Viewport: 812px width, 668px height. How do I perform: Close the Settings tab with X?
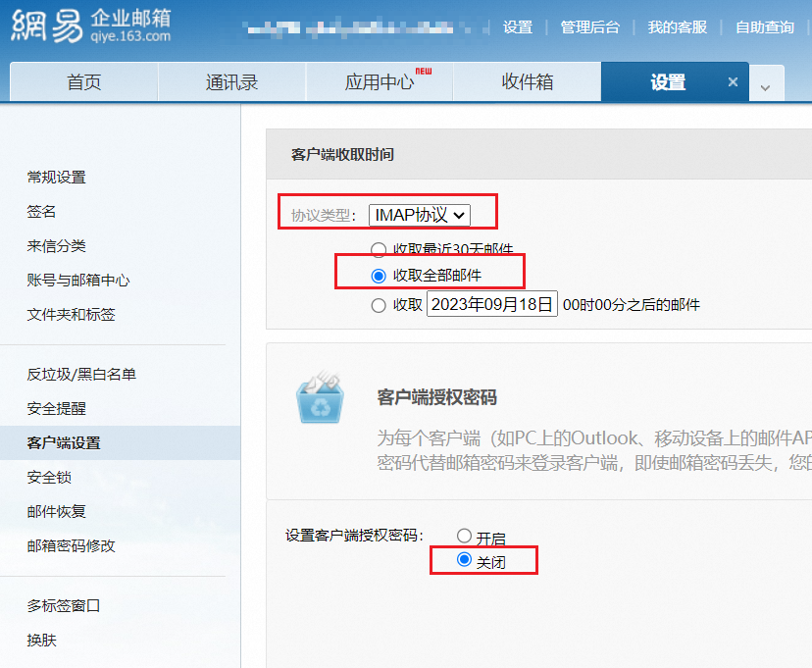[733, 82]
